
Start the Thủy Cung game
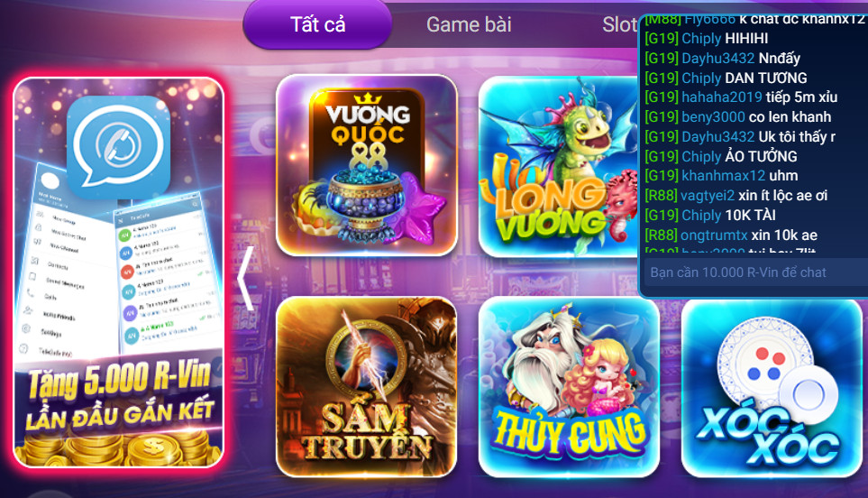[x=569, y=387]
